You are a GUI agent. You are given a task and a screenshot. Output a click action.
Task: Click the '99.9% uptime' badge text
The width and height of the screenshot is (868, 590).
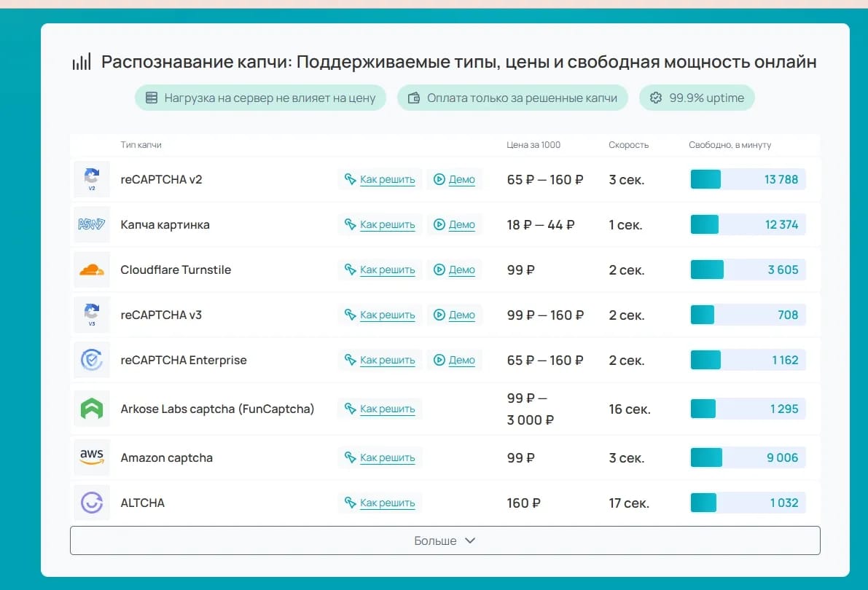[x=706, y=98]
